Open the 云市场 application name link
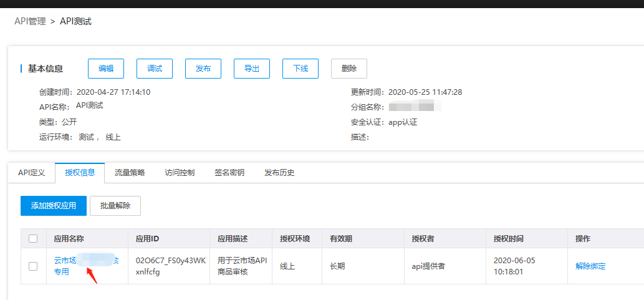The image size is (644, 300). [64, 261]
